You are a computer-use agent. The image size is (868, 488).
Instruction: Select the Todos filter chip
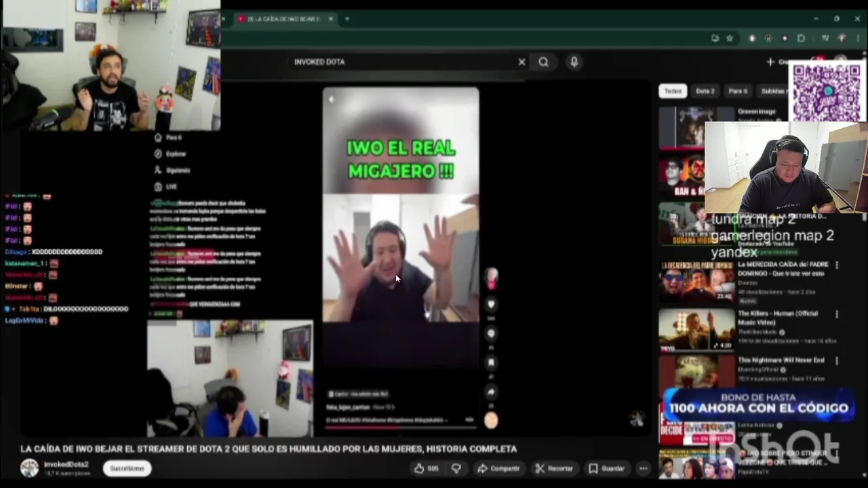(x=673, y=91)
